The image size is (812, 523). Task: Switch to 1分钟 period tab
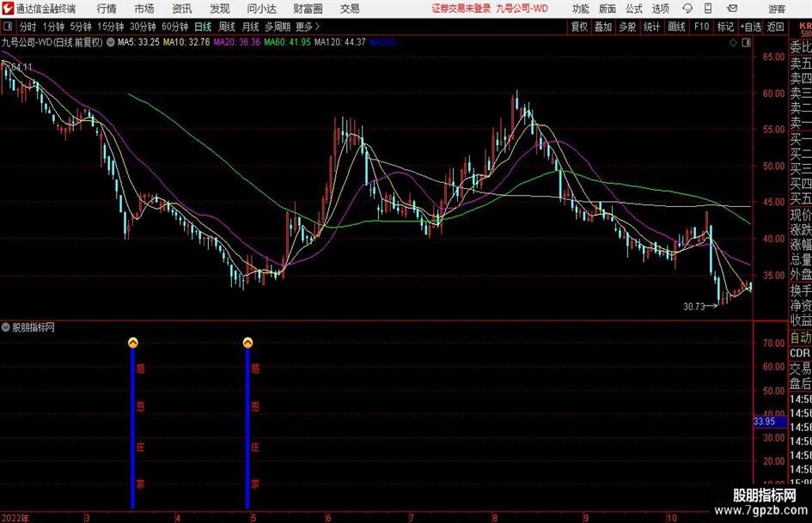coord(52,27)
